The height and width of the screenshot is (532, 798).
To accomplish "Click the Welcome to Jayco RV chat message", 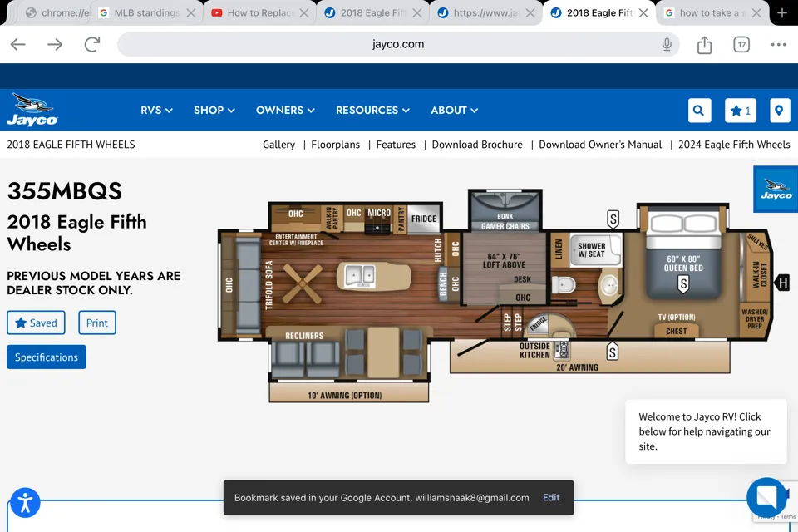I will (x=706, y=431).
